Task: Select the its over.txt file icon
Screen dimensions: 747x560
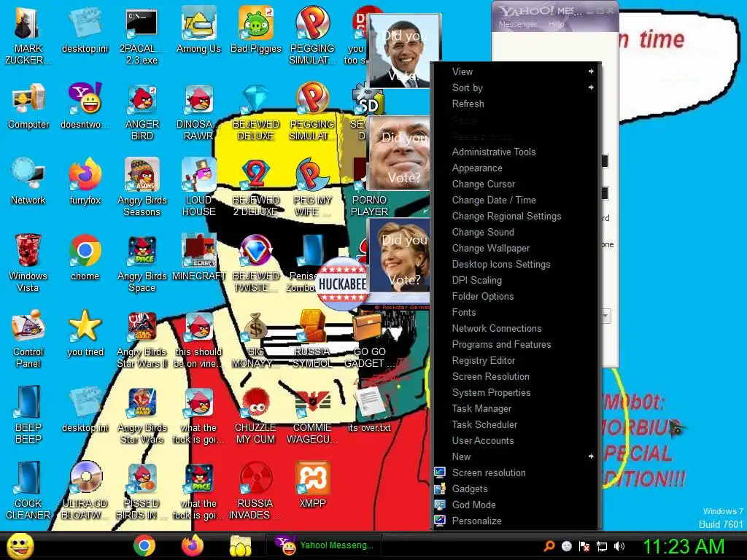Action: (369, 409)
